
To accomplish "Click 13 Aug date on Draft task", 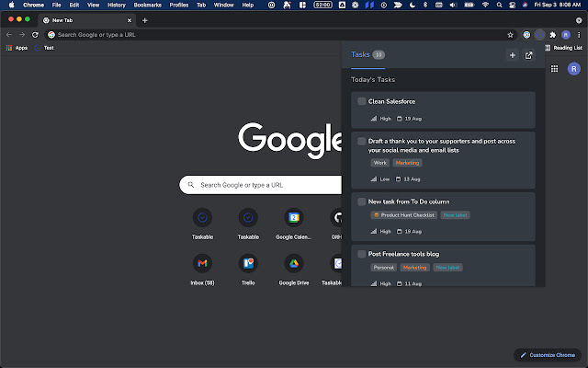I will pyautogui.click(x=408, y=179).
